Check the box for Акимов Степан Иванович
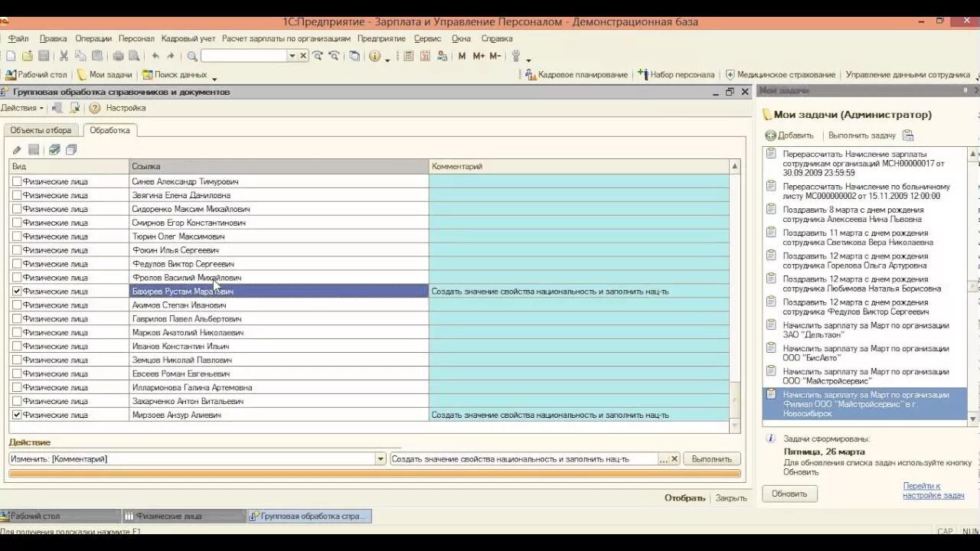Screen dimensions: 980x551 (17, 305)
